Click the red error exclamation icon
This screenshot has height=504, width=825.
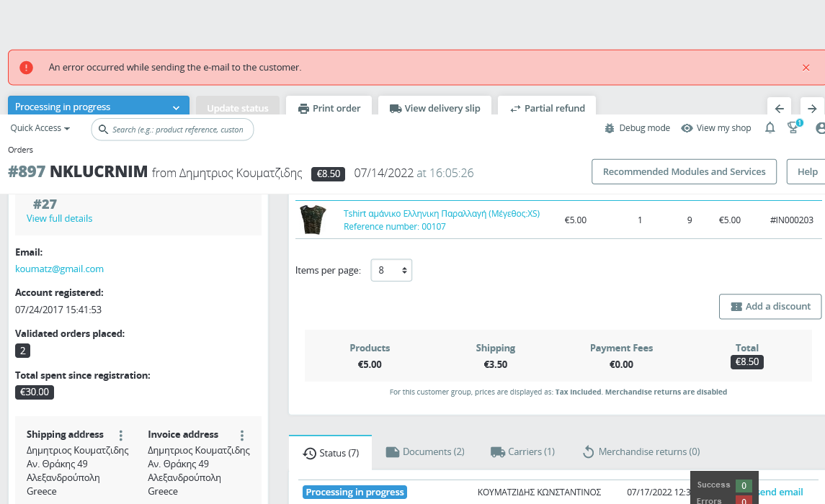27,67
